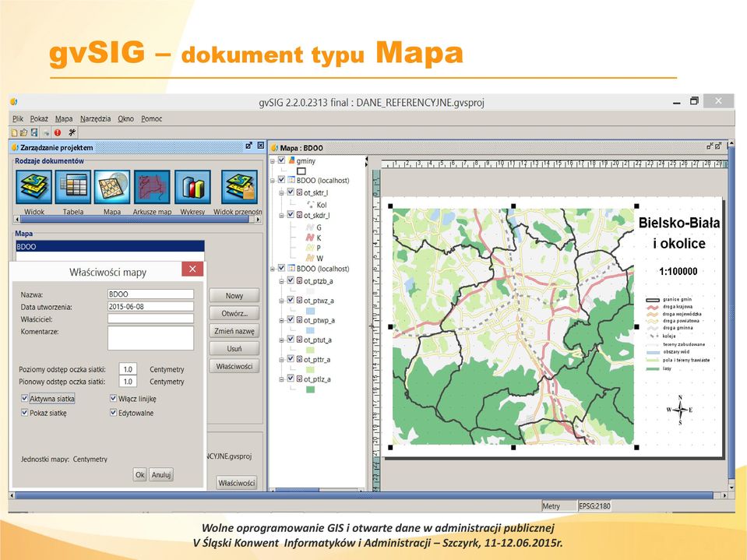Open the Mapa menu
747x560 pixels.
point(64,118)
